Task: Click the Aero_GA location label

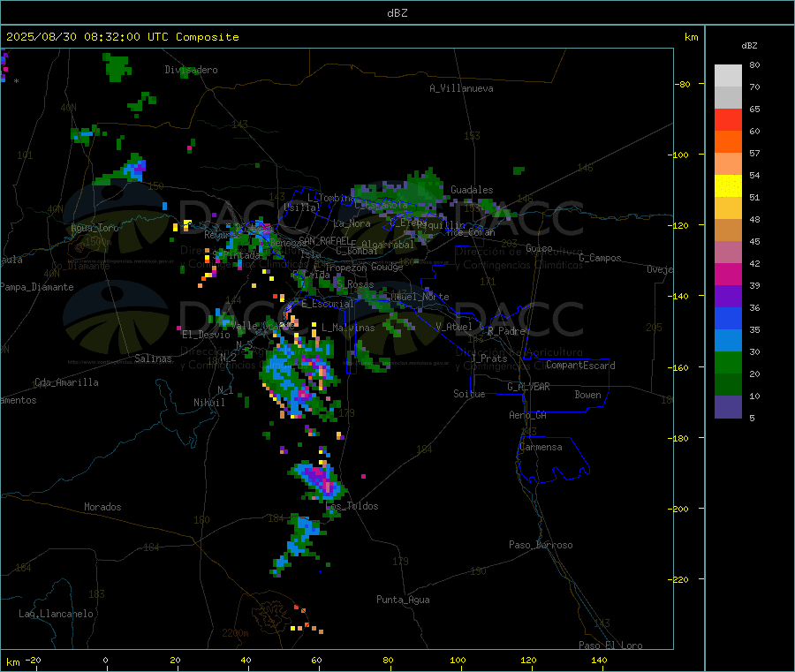Action: tap(528, 415)
